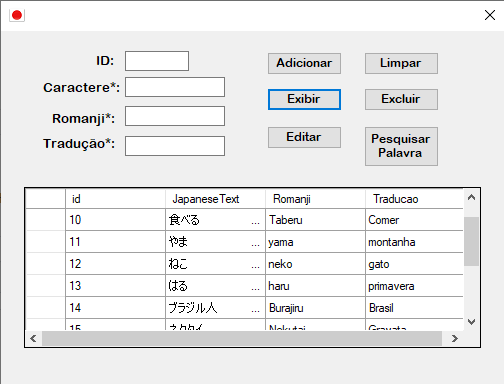Click the cell containing montanha
504x384 pixels.
pos(414,242)
